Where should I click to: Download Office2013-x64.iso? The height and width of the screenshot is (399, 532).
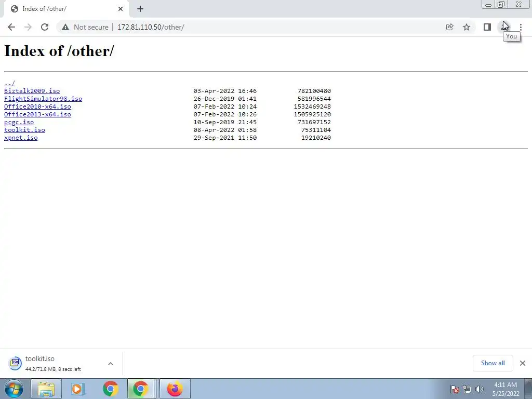point(37,114)
